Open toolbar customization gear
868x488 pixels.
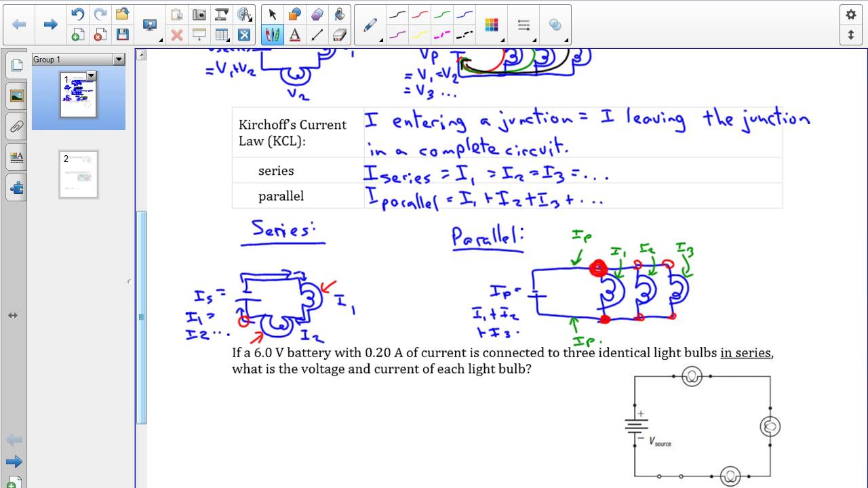(x=851, y=14)
